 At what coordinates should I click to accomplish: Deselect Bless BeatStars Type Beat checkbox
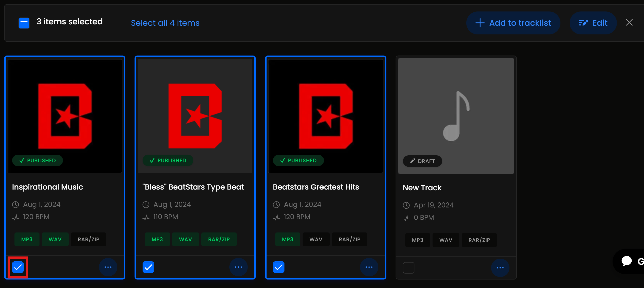pos(148,267)
